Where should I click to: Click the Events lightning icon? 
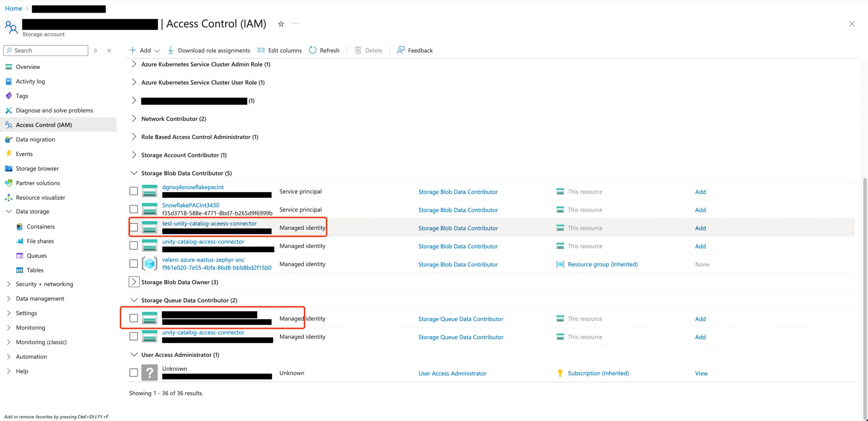[x=9, y=154]
